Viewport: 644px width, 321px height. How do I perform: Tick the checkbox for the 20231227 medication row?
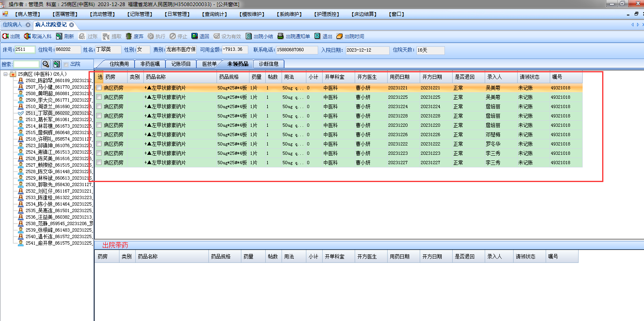99,163
